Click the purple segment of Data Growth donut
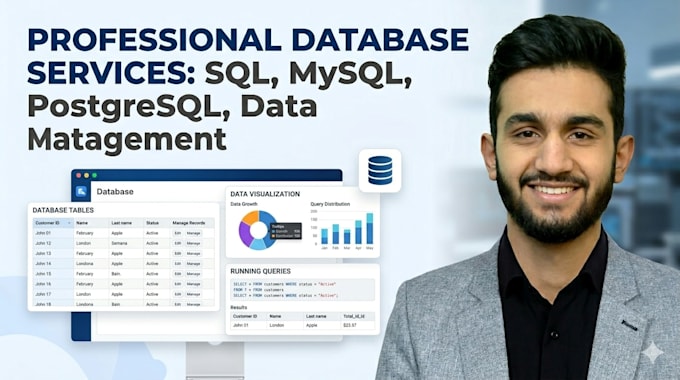 coord(244,234)
